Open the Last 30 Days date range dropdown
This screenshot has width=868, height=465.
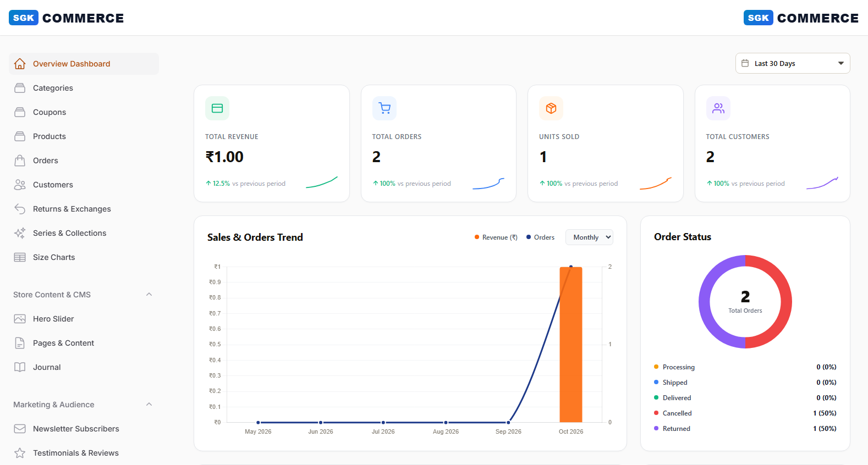[x=793, y=63]
